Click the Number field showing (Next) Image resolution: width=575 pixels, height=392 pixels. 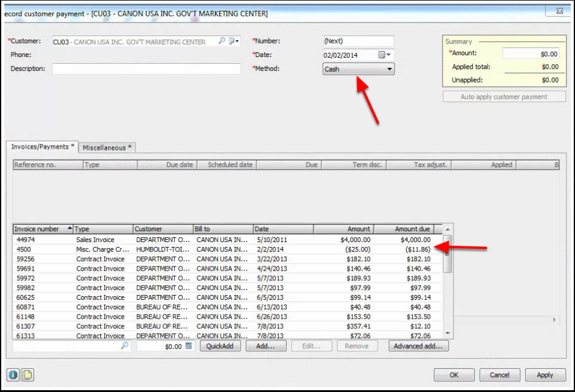click(358, 41)
